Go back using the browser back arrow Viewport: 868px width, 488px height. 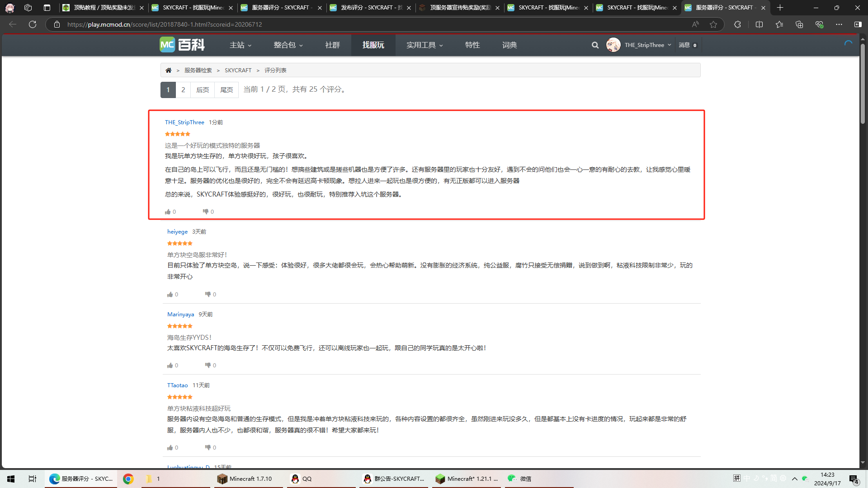tap(13, 24)
